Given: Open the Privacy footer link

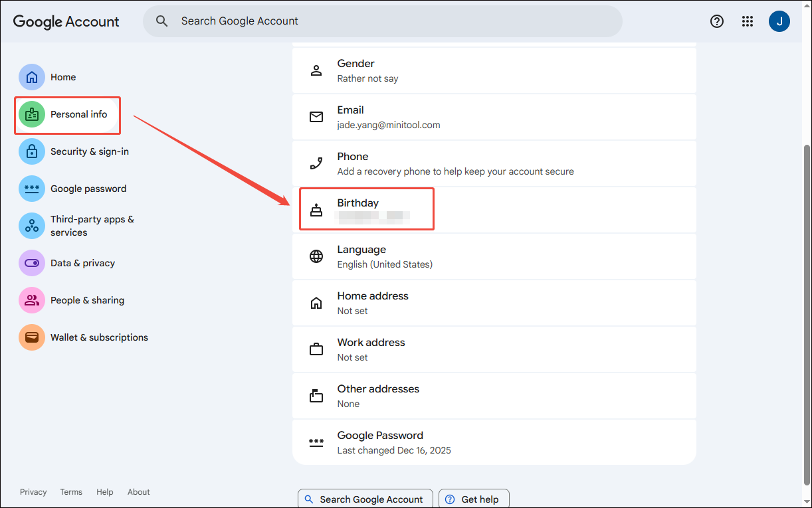Looking at the screenshot, I should coord(33,492).
